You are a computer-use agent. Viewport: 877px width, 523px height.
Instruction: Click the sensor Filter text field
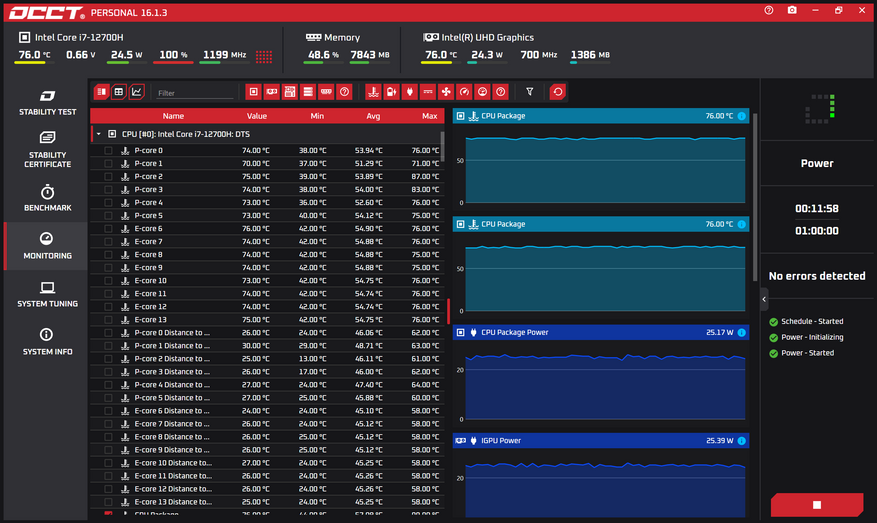point(194,93)
